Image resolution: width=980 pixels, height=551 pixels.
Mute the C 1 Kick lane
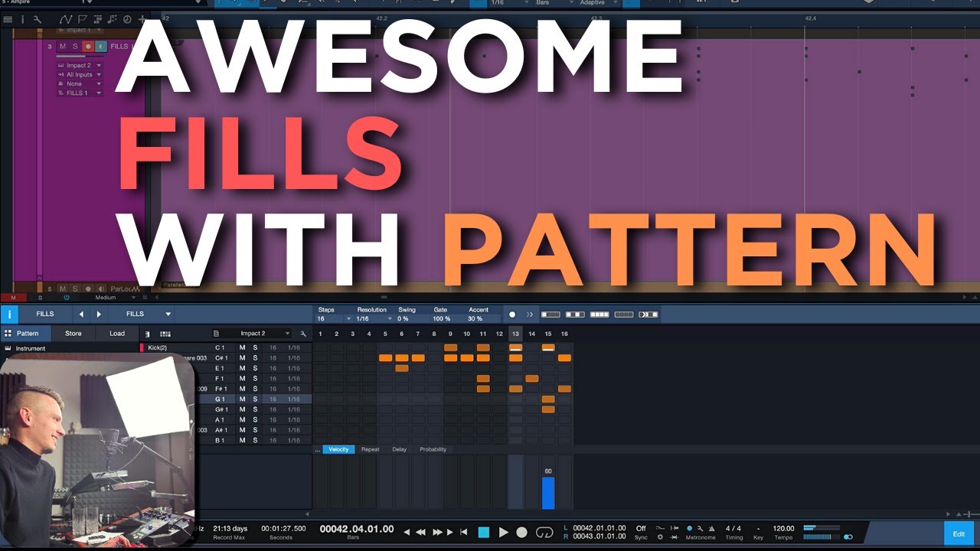[243, 347]
